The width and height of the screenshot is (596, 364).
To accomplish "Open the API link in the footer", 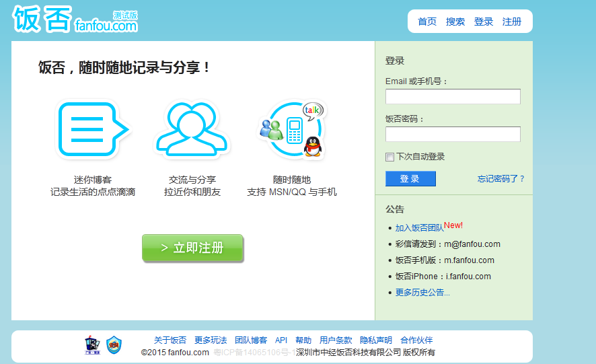I will [281, 340].
